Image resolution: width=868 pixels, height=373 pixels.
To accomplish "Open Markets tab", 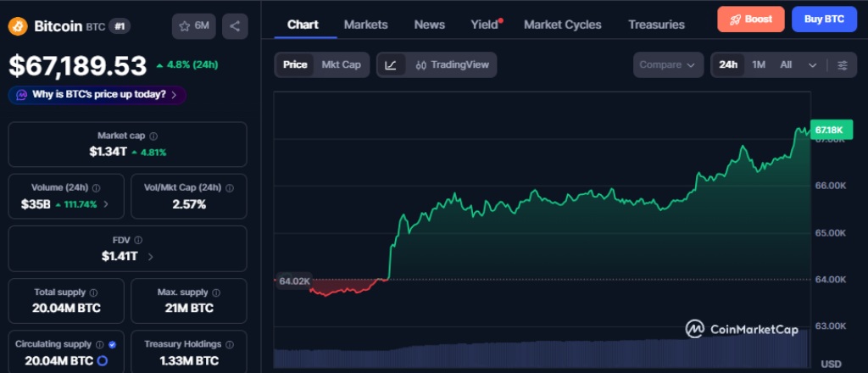I will tap(365, 25).
